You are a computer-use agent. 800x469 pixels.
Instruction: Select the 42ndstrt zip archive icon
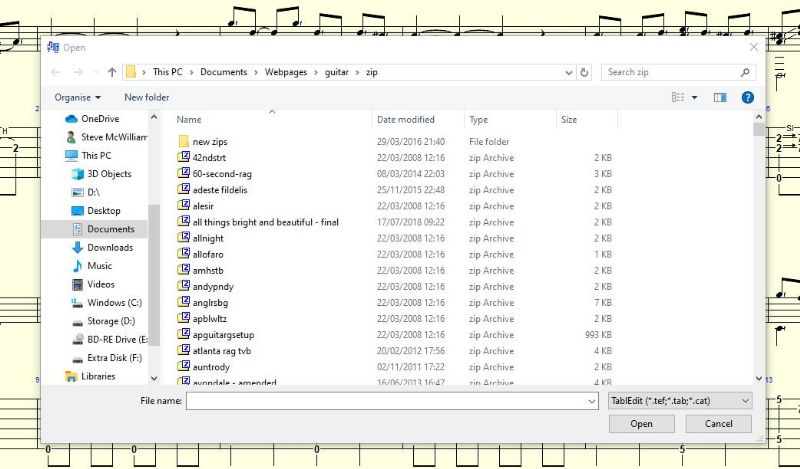click(x=184, y=157)
